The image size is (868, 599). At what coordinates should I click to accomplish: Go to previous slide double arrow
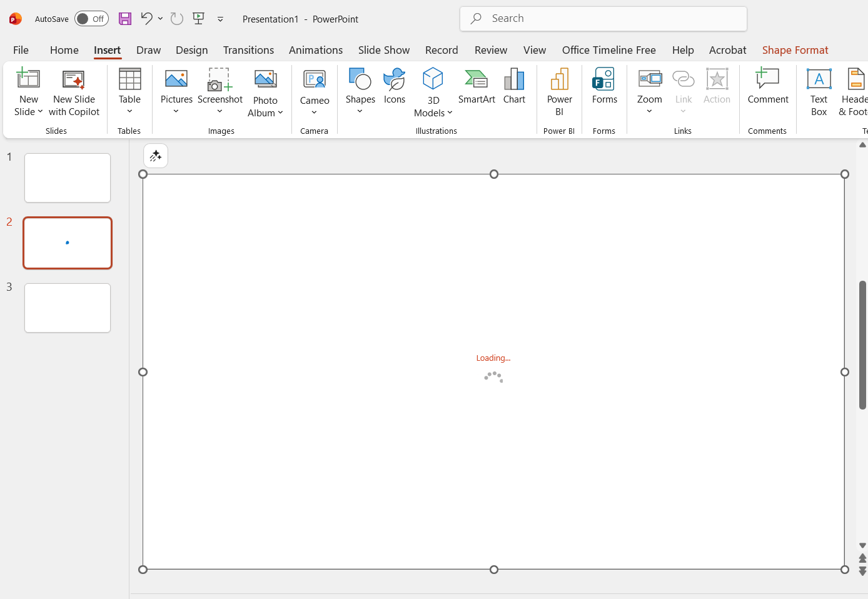pos(862,558)
